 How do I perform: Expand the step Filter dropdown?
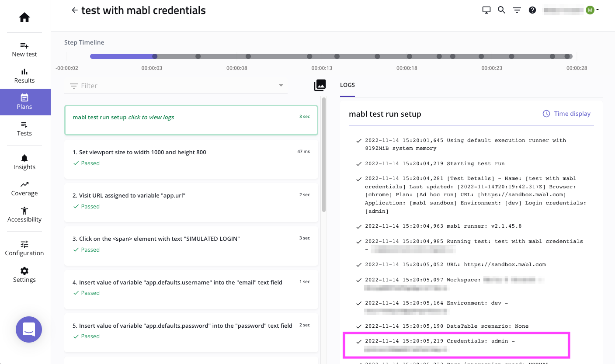click(281, 86)
